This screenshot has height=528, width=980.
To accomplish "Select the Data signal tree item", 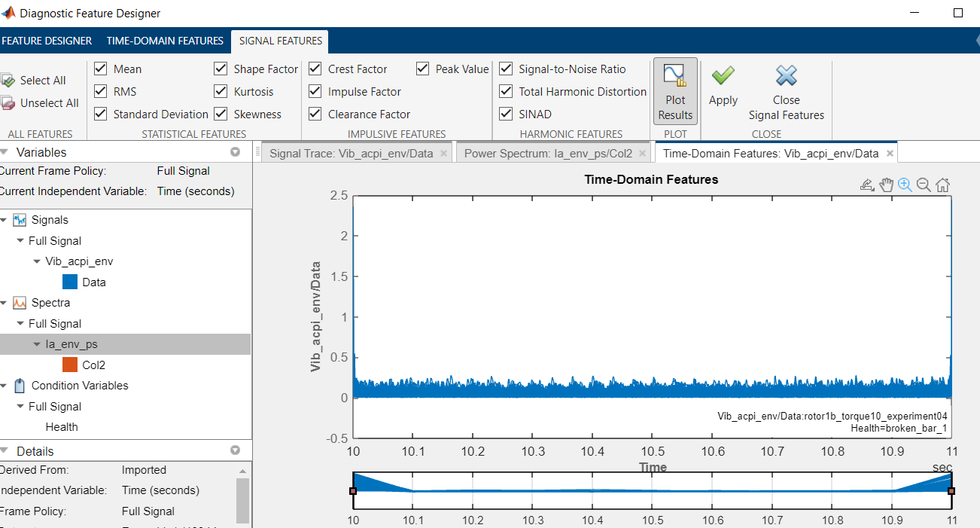I will pos(94,282).
